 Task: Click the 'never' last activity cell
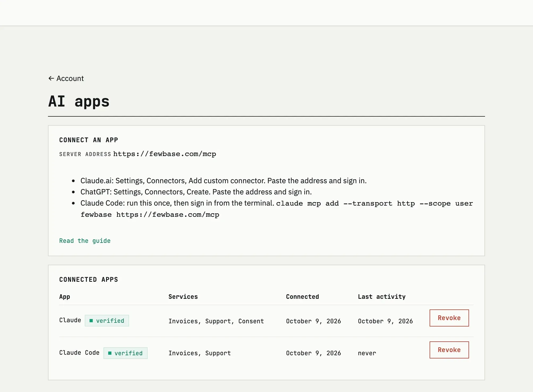click(367, 353)
